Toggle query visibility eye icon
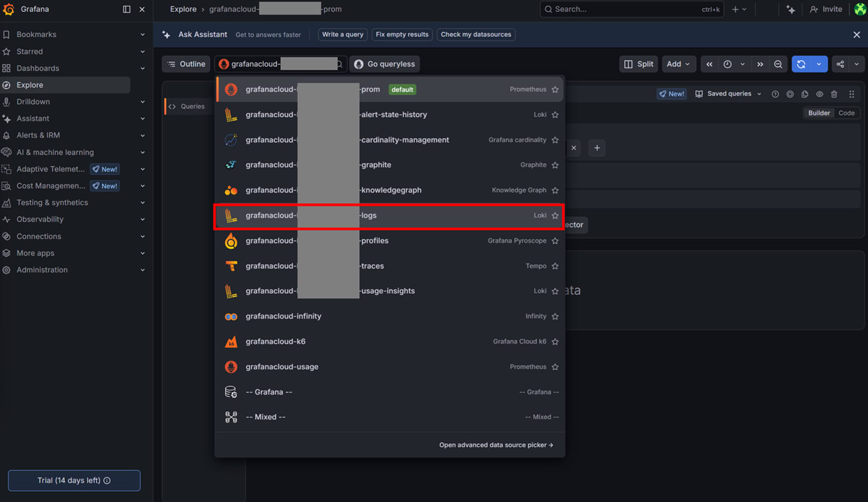This screenshot has width=868, height=502. (819, 94)
